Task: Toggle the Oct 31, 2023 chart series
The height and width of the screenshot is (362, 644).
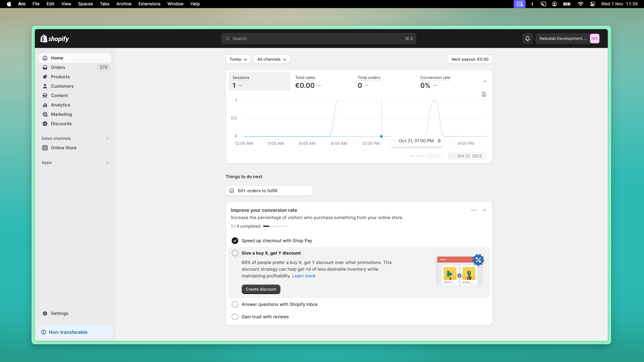Action: coord(467,156)
